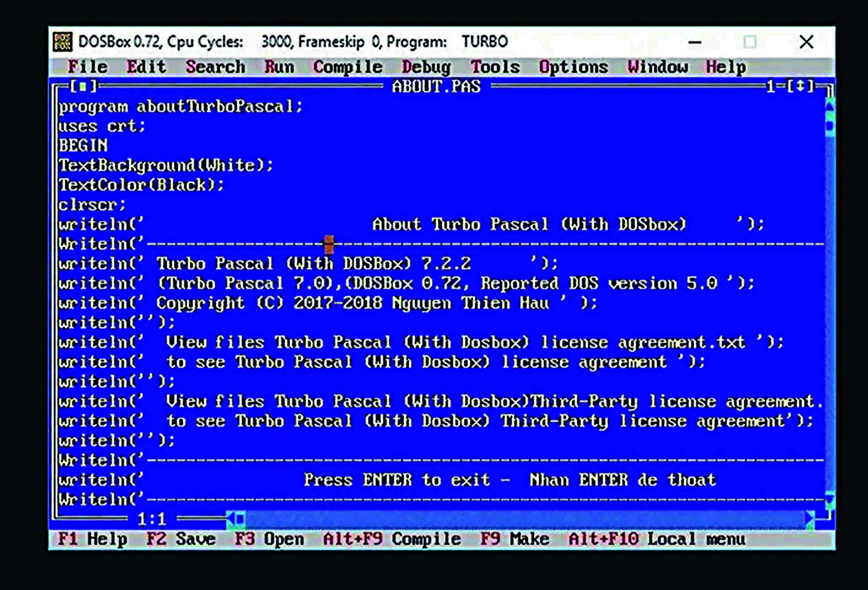Open the Compile menu
This screenshot has height=590, width=868.
(x=348, y=67)
